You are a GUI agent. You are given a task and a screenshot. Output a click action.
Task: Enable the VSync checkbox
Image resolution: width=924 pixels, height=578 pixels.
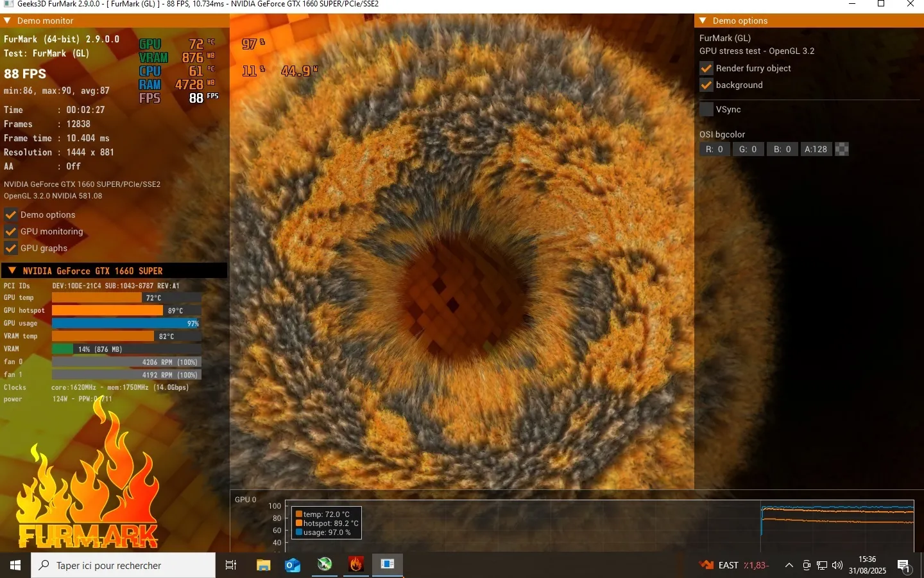[x=706, y=109]
